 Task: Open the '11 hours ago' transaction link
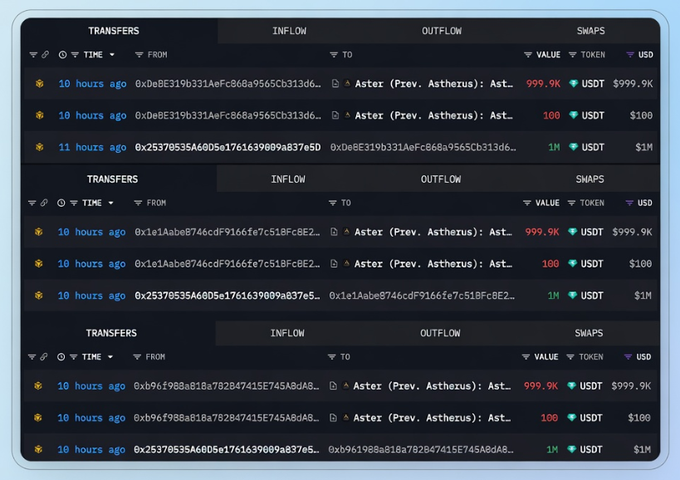(x=92, y=147)
